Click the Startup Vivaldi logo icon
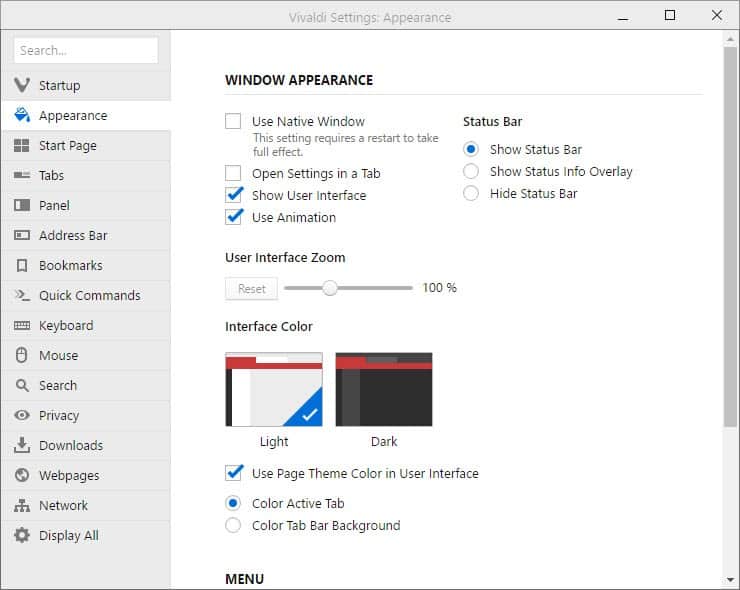This screenshot has height=590, width=740. click(x=21, y=85)
